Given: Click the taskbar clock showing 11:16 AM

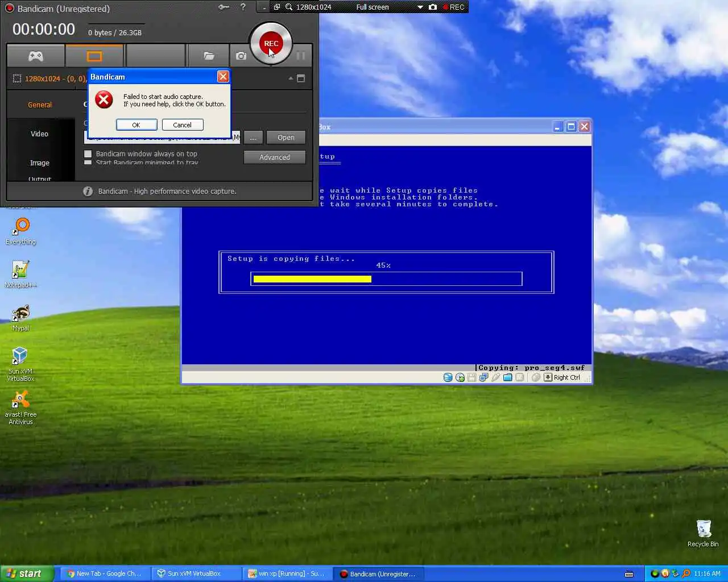Looking at the screenshot, I should [707, 573].
